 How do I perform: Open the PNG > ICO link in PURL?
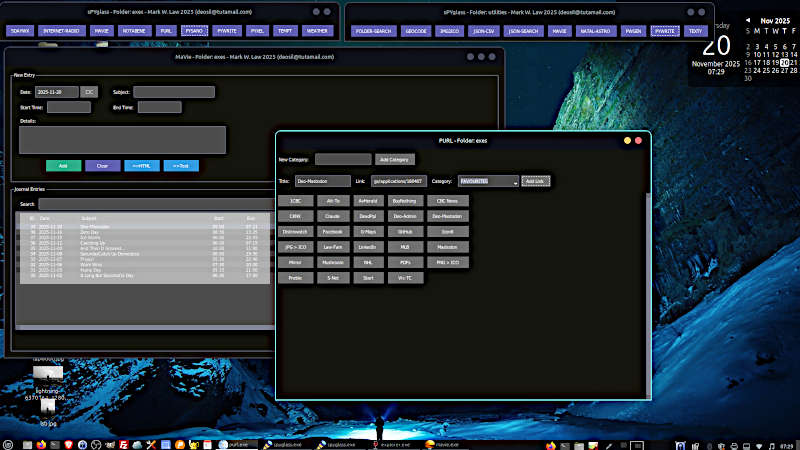(x=447, y=262)
